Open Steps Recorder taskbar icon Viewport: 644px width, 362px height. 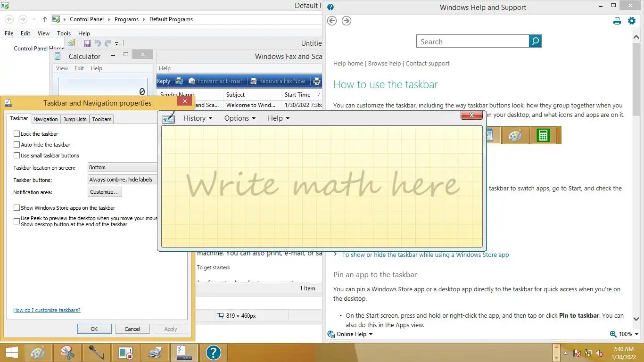pyautogui.click(x=125, y=353)
